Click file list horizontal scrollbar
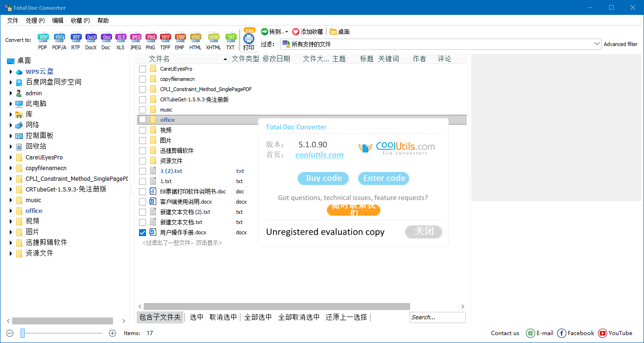644x343 pixels. coord(277,306)
